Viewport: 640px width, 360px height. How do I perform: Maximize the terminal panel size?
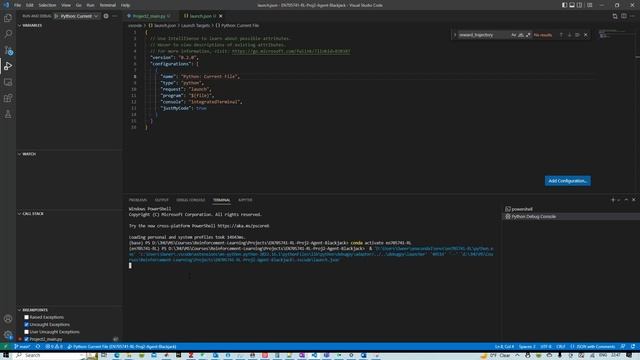pos(626,200)
